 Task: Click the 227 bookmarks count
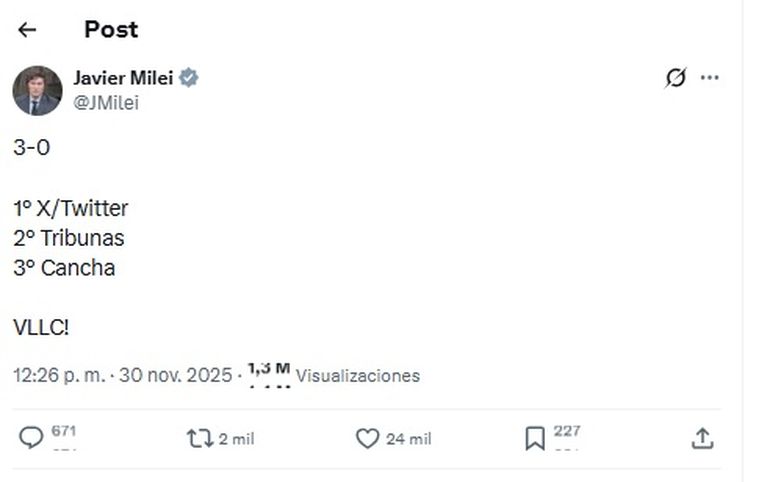pos(567,432)
